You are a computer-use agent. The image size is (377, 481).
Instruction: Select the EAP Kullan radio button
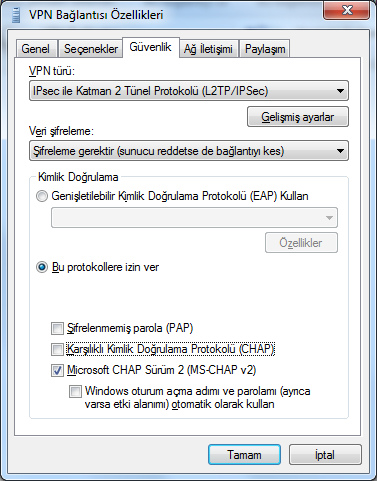42,196
